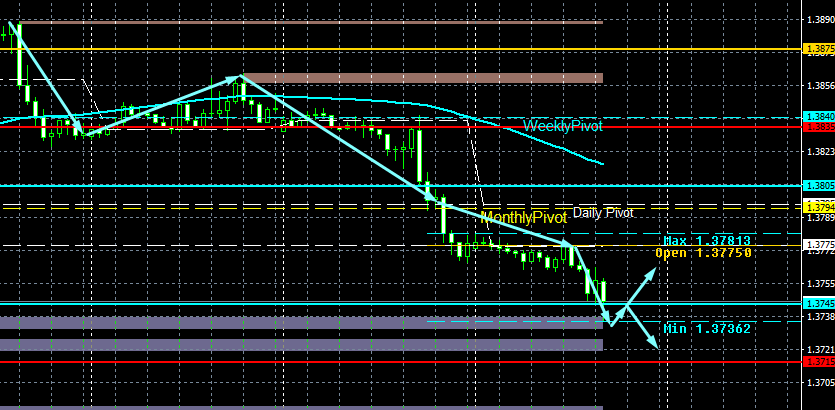Click the 1.3738 axis value
The width and height of the screenshot is (835, 410).
821,316
